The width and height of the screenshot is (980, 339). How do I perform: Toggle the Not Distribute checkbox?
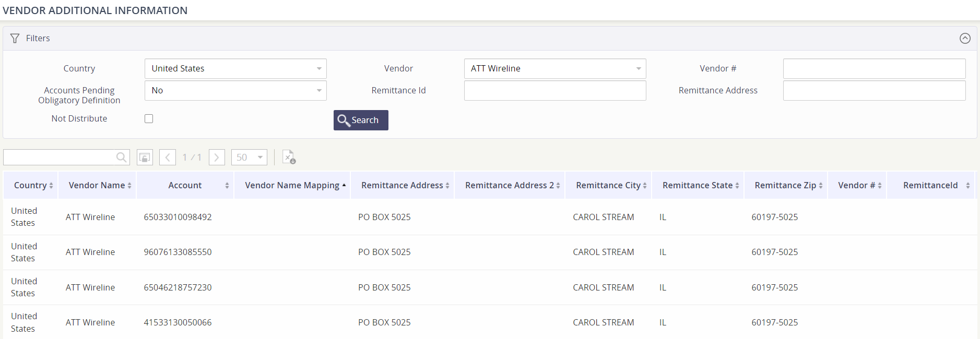(x=149, y=118)
